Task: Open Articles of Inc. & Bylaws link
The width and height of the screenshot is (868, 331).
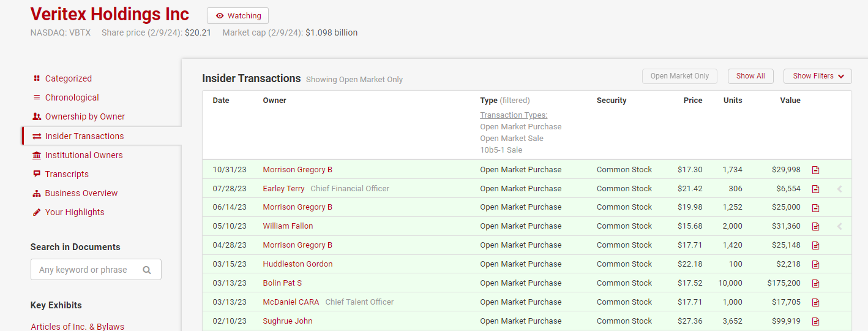Action: tap(77, 326)
